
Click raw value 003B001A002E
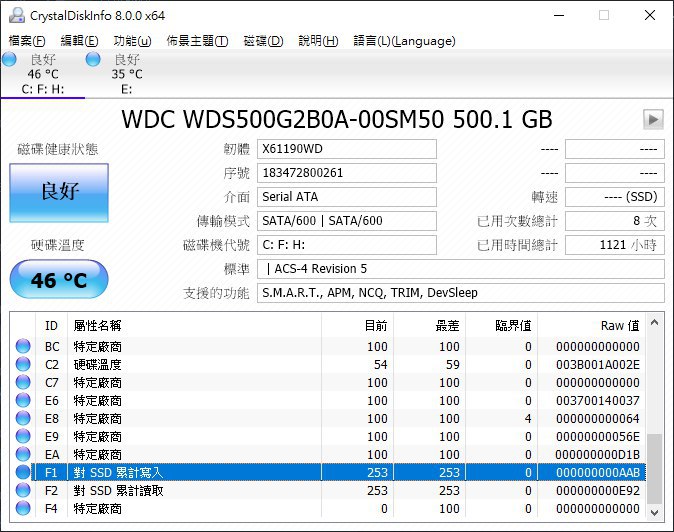click(x=597, y=364)
